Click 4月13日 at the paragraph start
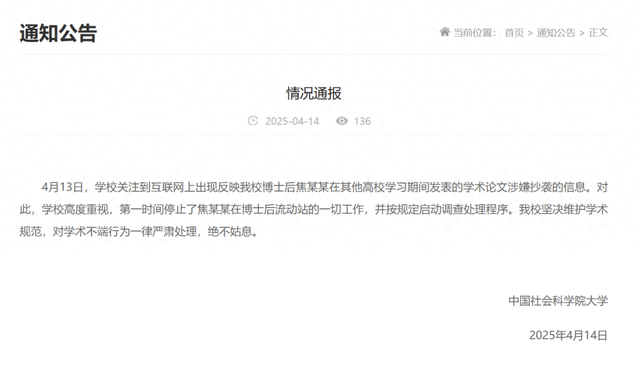640x366 pixels. click(x=62, y=187)
